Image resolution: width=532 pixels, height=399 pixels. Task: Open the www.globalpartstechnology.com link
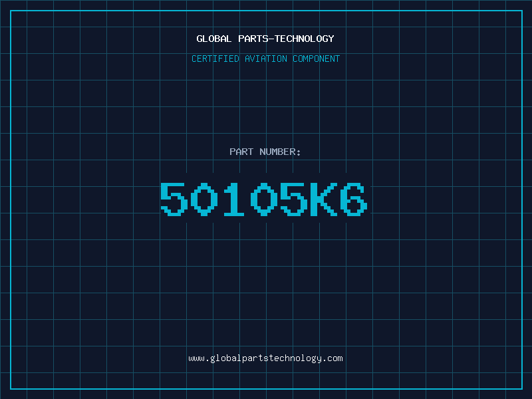(x=265, y=358)
